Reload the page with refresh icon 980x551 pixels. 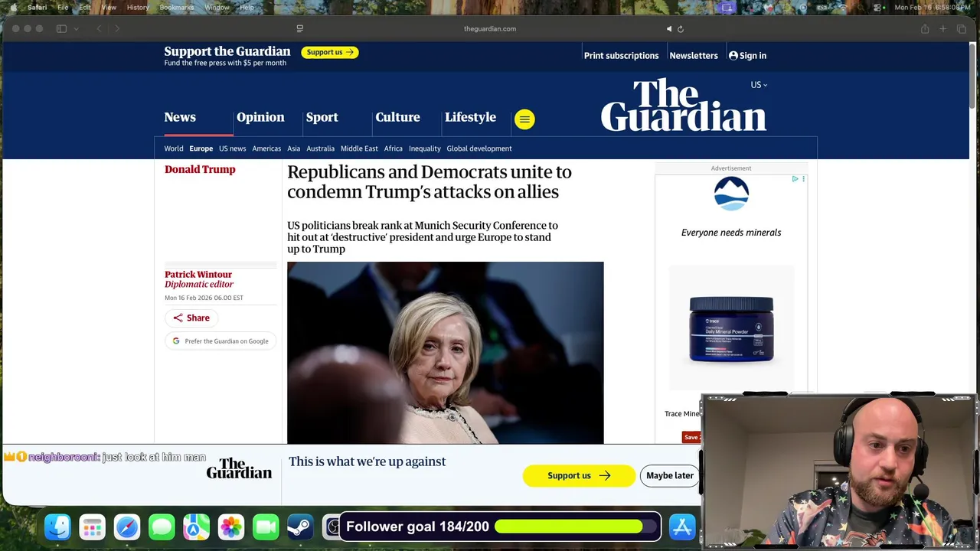pyautogui.click(x=681, y=29)
